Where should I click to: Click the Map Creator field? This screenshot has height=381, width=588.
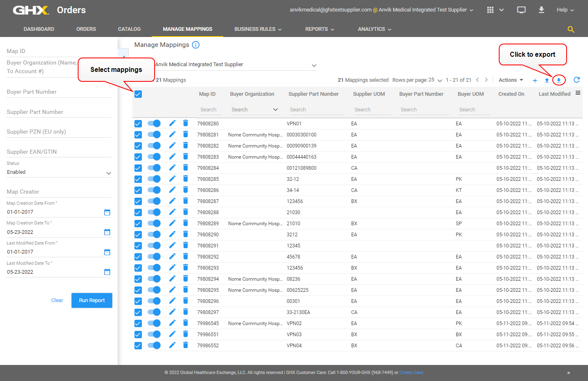pyautogui.click(x=59, y=192)
